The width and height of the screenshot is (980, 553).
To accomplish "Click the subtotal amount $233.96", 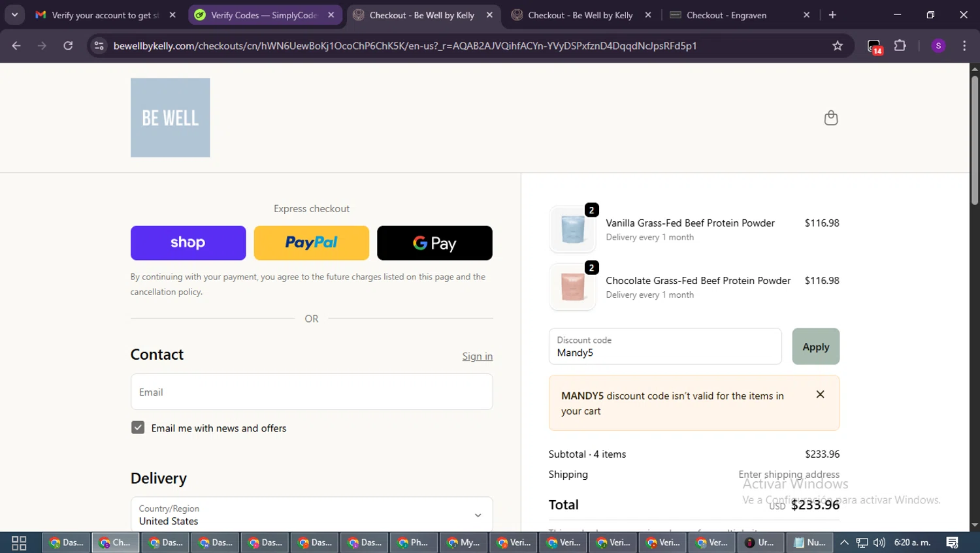I will [822, 454].
